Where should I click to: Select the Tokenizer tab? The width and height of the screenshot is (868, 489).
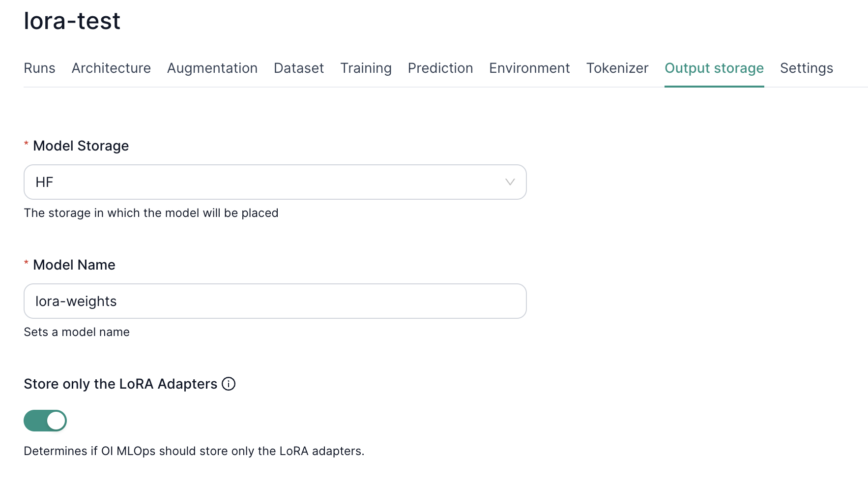pyautogui.click(x=617, y=68)
